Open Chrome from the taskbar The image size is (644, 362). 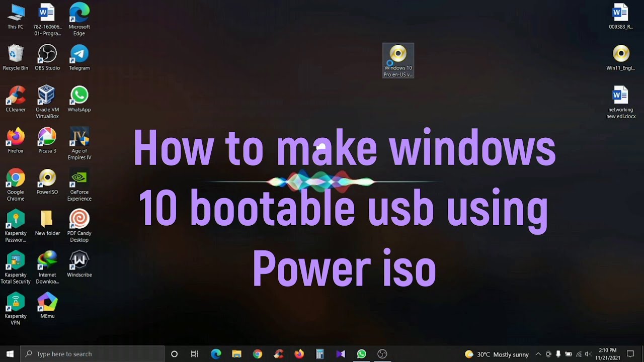[x=257, y=354]
